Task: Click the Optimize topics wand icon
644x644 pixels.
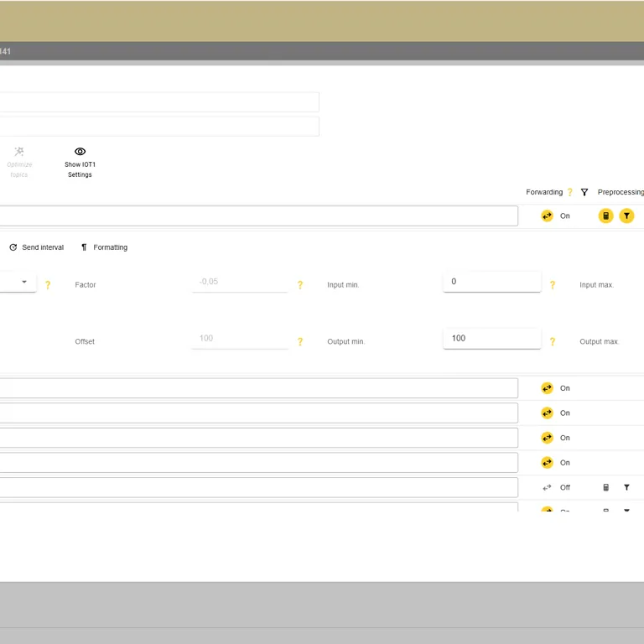Action: 19,152
